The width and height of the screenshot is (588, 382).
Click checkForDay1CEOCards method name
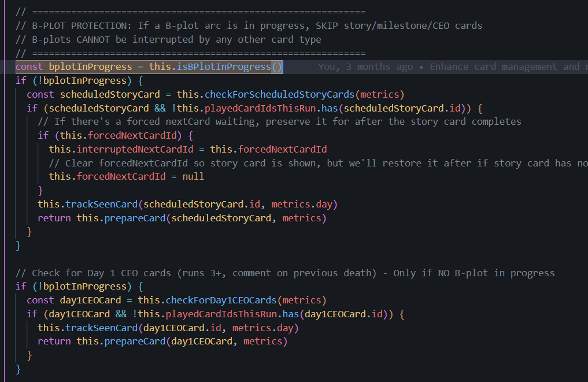click(x=221, y=301)
